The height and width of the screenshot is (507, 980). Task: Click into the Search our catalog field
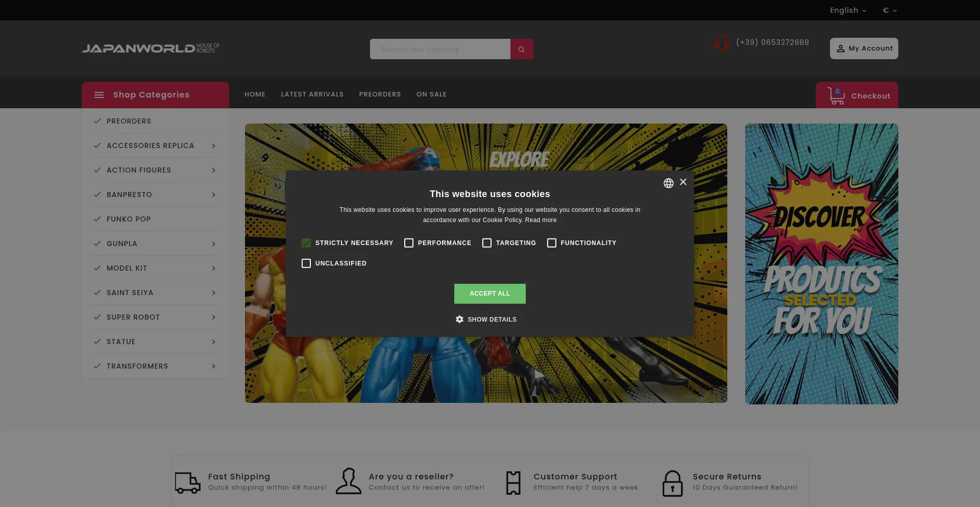(x=440, y=49)
